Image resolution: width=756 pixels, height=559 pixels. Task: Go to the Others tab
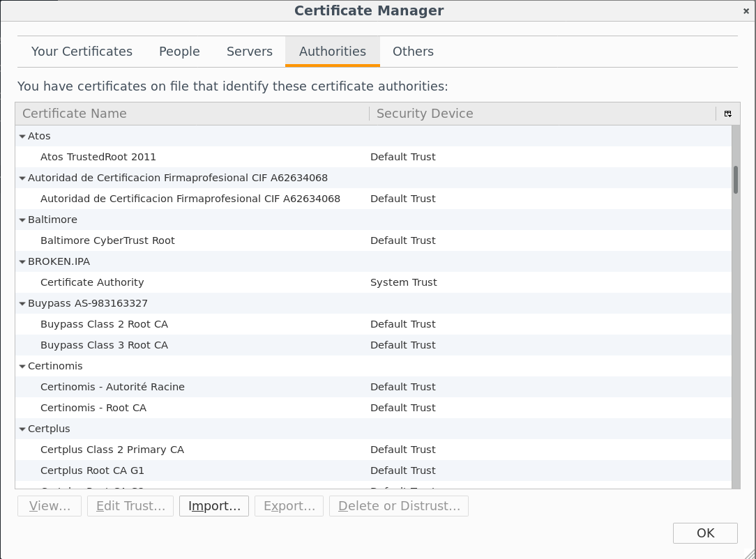[413, 52]
